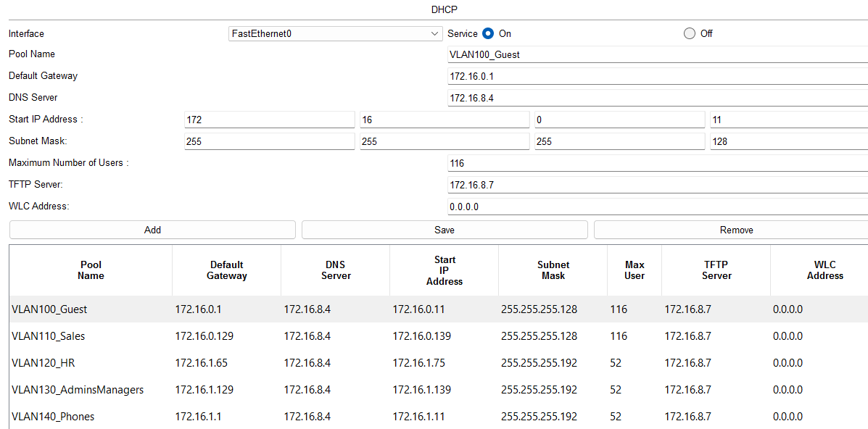
Task: Select the VLAN120_HR pool row
Action: pos(439,363)
